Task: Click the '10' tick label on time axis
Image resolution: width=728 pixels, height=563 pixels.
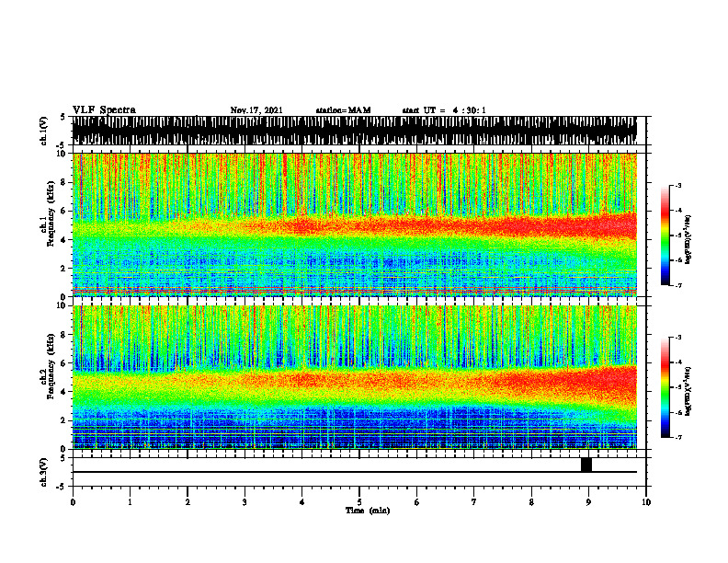Action: 646,502
